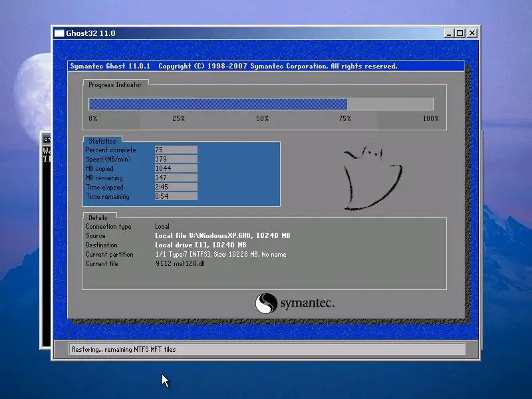Click the connection type value 'Local'

(x=162, y=226)
